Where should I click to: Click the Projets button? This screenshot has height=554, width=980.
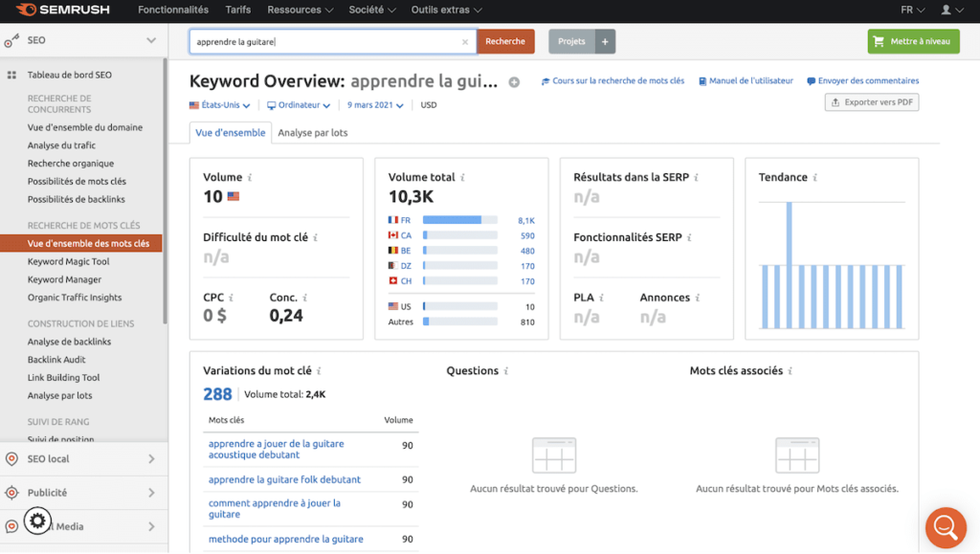(572, 41)
